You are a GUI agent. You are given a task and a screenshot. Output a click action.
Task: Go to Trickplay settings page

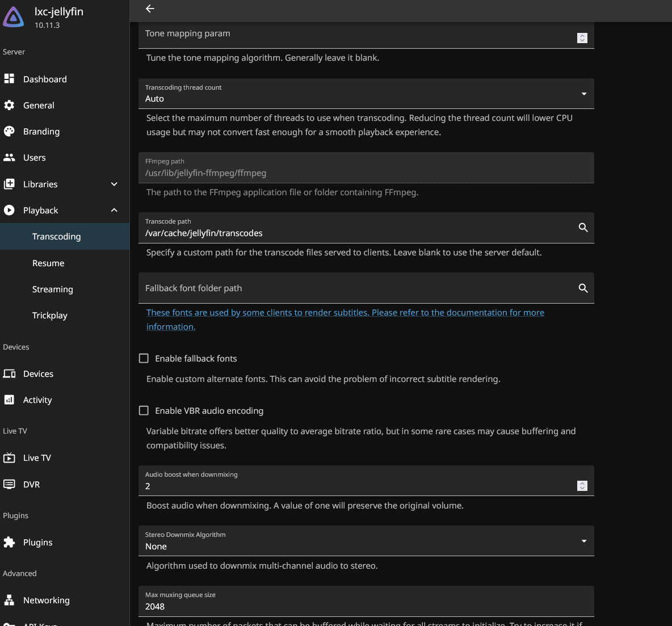50,315
